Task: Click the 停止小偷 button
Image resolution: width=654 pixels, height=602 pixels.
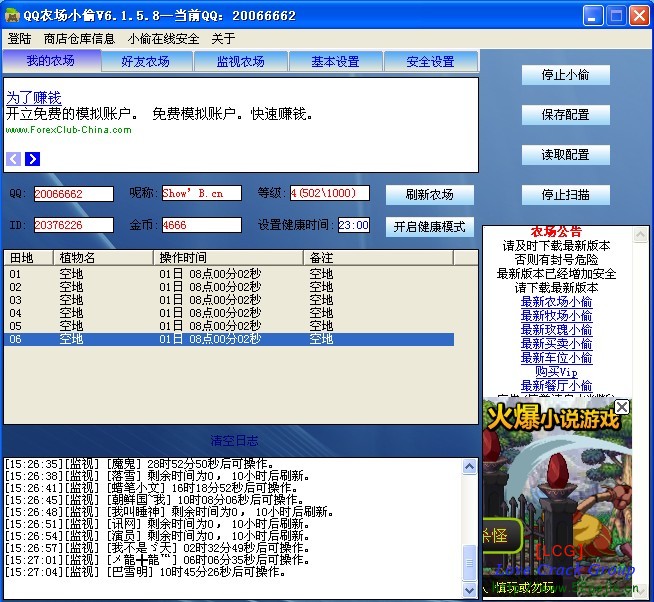Action: pos(566,75)
